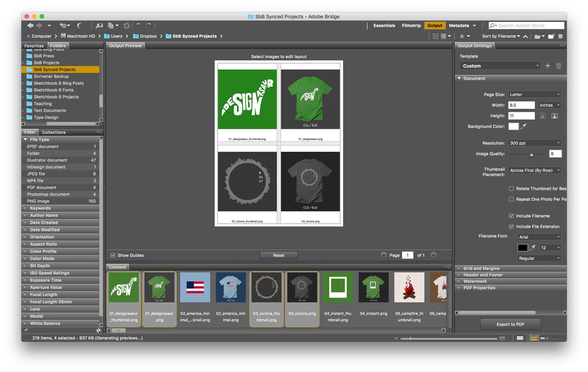588x372 pixels.
Task: Switch to the Filmstrip workspace
Action: point(411,25)
